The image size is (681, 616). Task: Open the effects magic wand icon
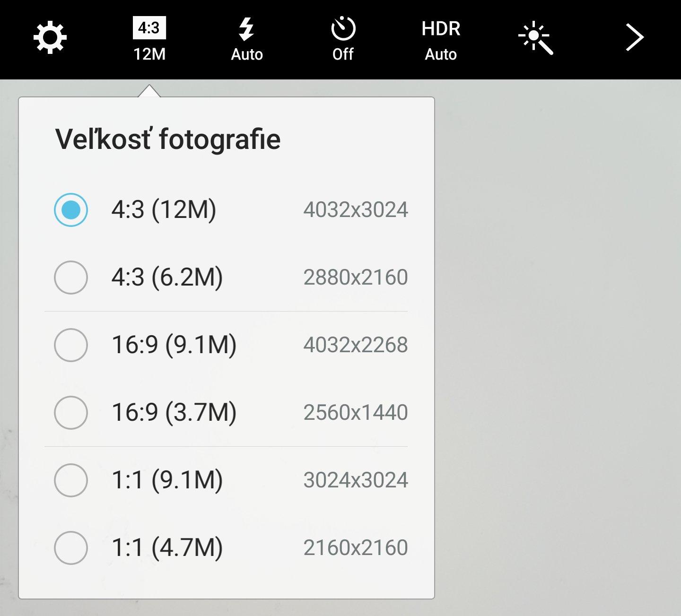point(535,38)
